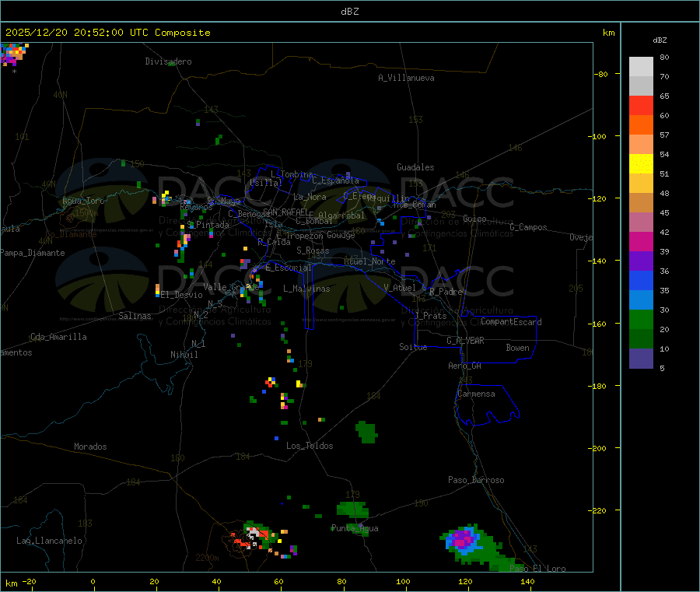The image size is (700, 592).
Task: Click the light blue 30-35 dBZ swatch
Action: [641, 300]
